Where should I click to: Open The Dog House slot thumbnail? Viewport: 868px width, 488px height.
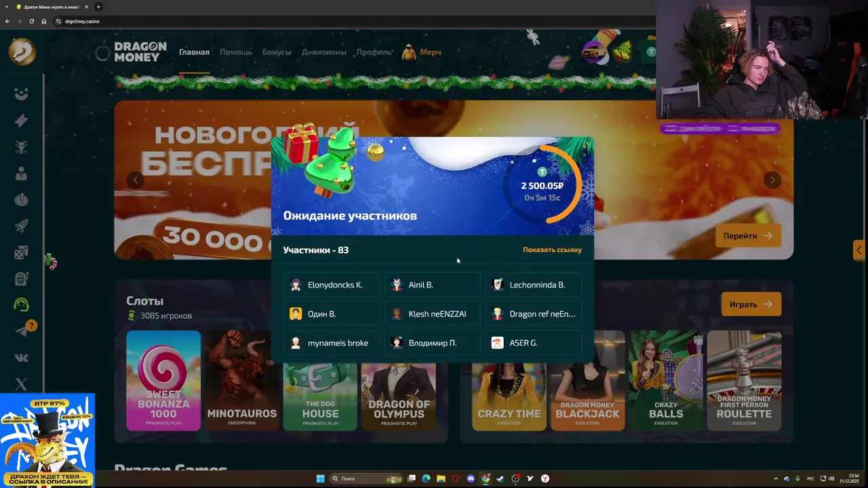coord(320,380)
